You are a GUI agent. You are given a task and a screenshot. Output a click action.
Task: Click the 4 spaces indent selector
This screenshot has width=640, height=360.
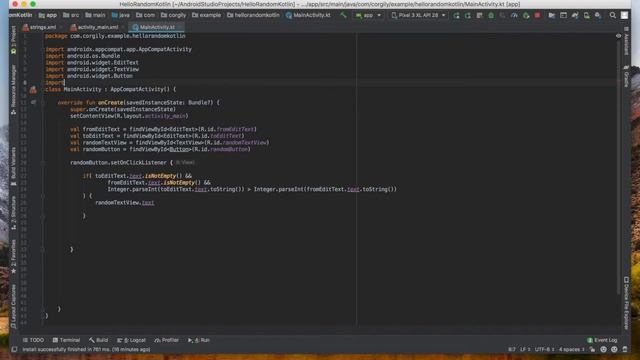(x=571, y=350)
